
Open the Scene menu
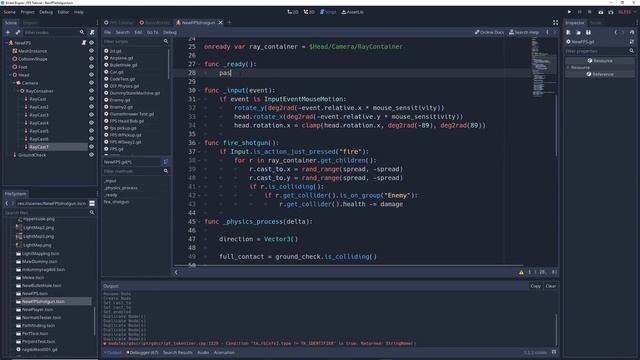[x=9, y=12]
